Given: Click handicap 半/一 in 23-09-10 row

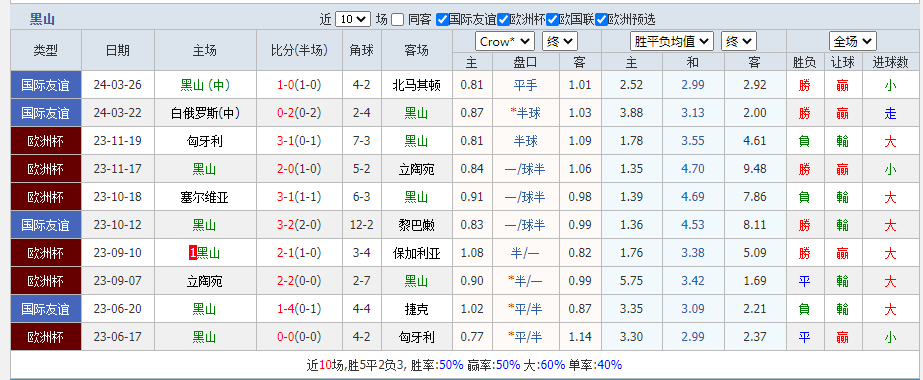Looking at the screenshot, I should (x=526, y=254).
